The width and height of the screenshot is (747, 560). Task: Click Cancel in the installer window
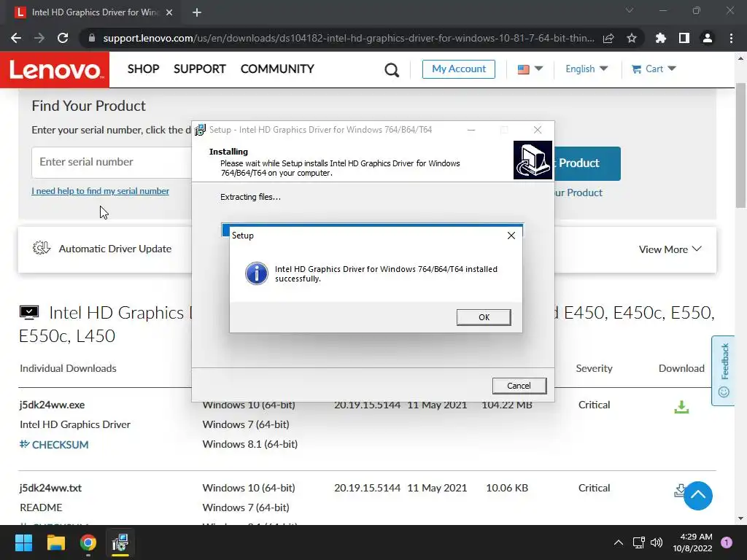pyautogui.click(x=519, y=386)
